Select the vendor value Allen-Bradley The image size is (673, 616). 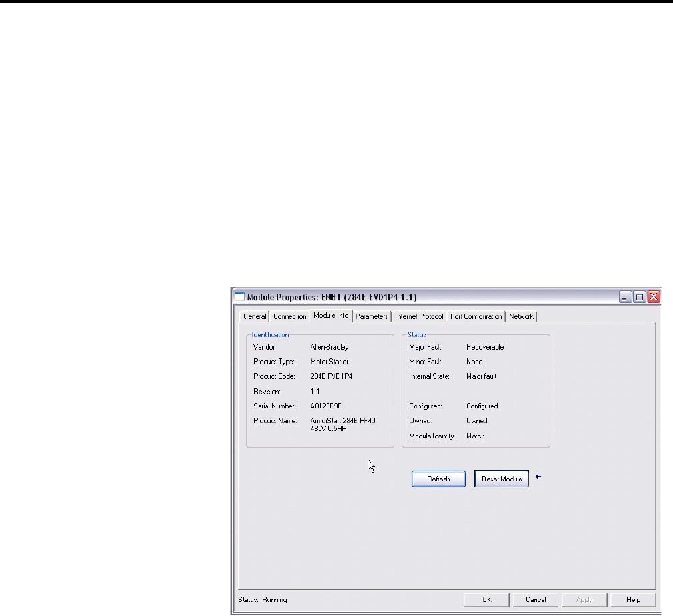coord(329,347)
